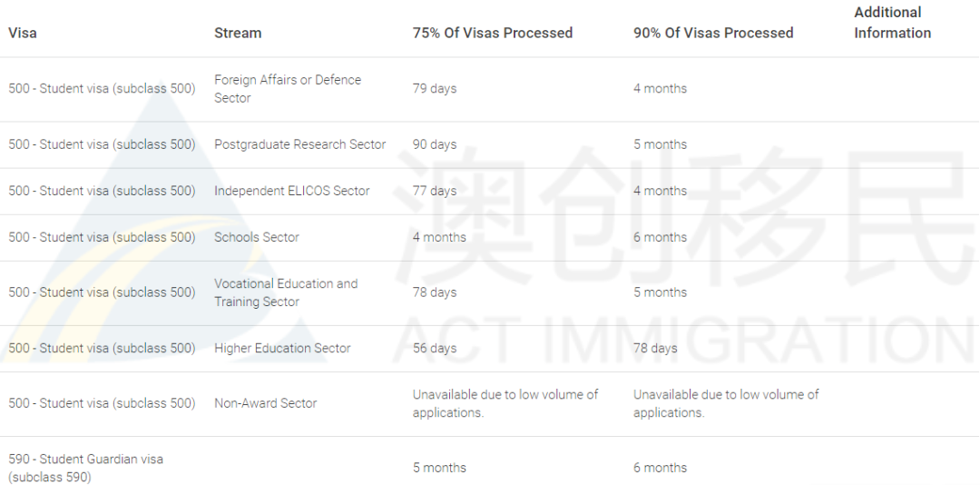Screen dimensions: 980x485
Task: Click the Higher Education Sector cell
Action: click(282, 348)
